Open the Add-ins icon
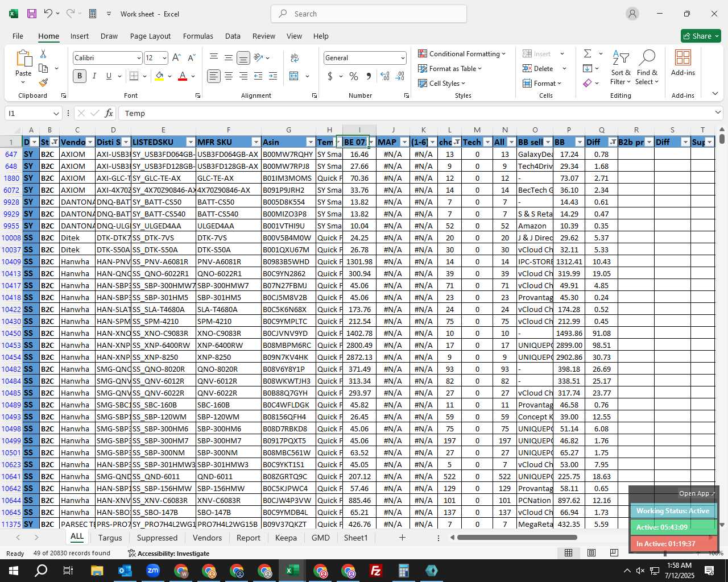 pos(683,63)
